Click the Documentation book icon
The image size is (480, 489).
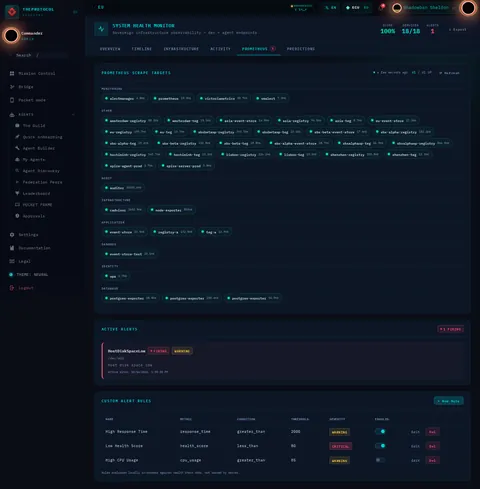[x=12, y=248]
